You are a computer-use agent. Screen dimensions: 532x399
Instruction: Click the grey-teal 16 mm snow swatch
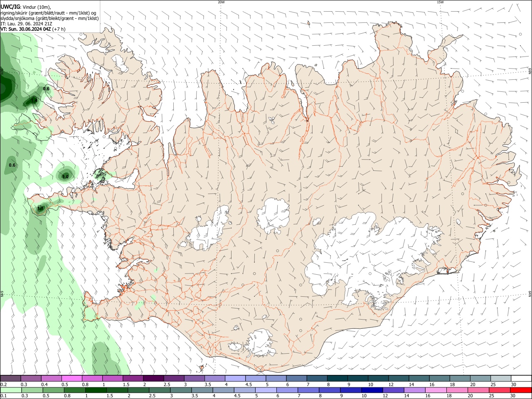point(439,378)
